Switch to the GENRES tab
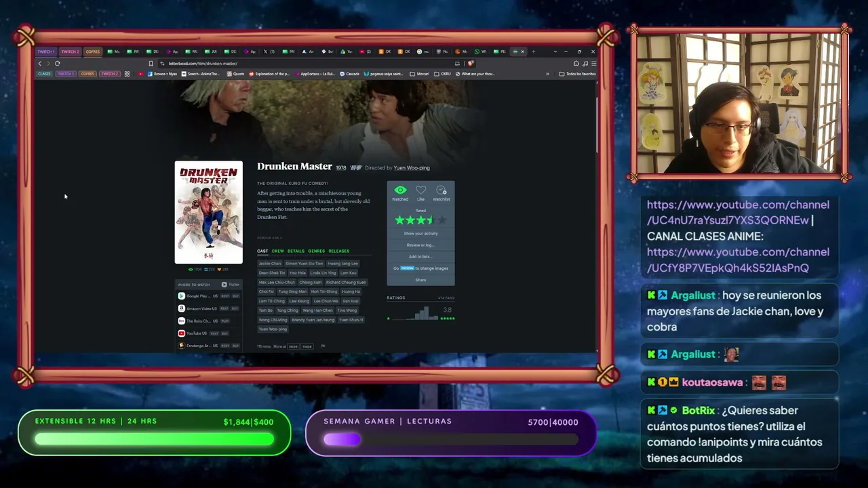Viewport: 868px width, 488px height. (317, 251)
